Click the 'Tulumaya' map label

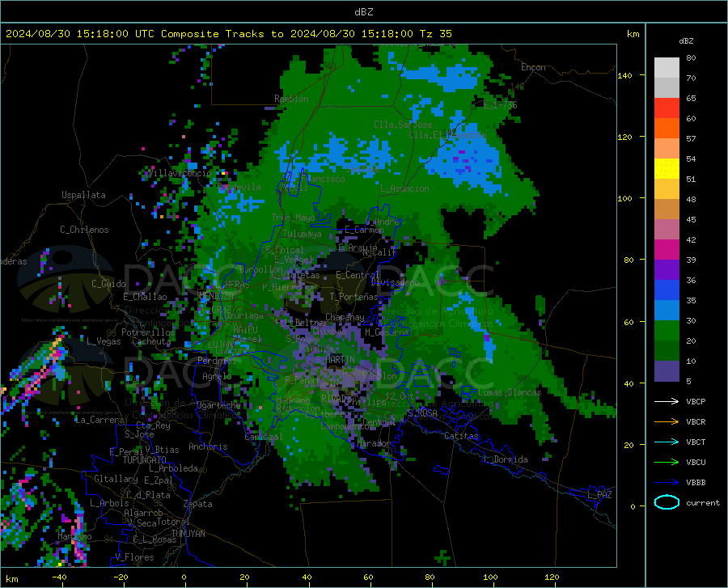coord(303,234)
